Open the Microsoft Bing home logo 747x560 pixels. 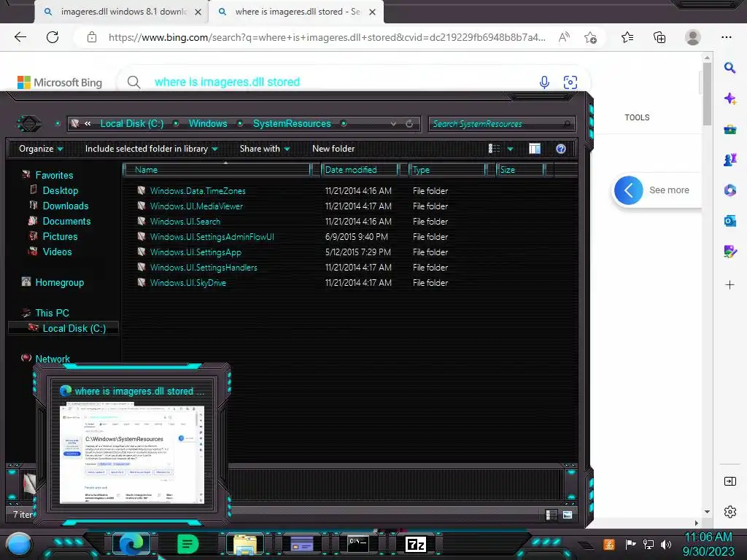click(x=60, y=82)
